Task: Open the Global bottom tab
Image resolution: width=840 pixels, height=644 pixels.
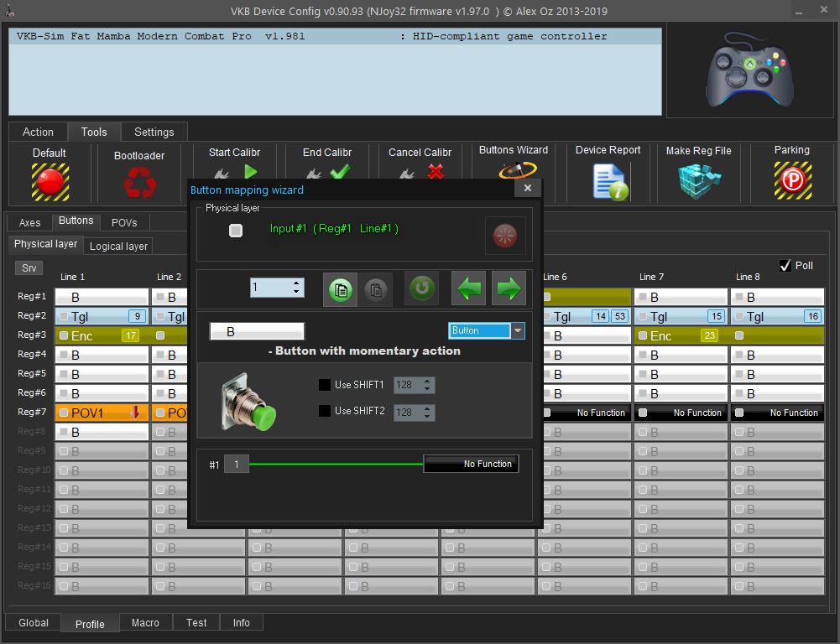Action: (x=34, y=622)
